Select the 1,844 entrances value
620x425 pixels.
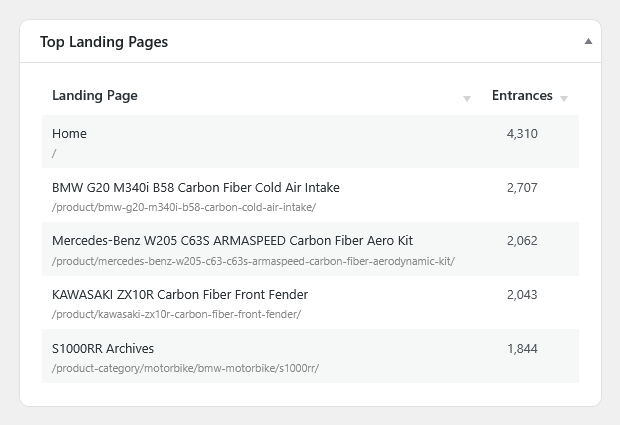(x=522, y=349)
